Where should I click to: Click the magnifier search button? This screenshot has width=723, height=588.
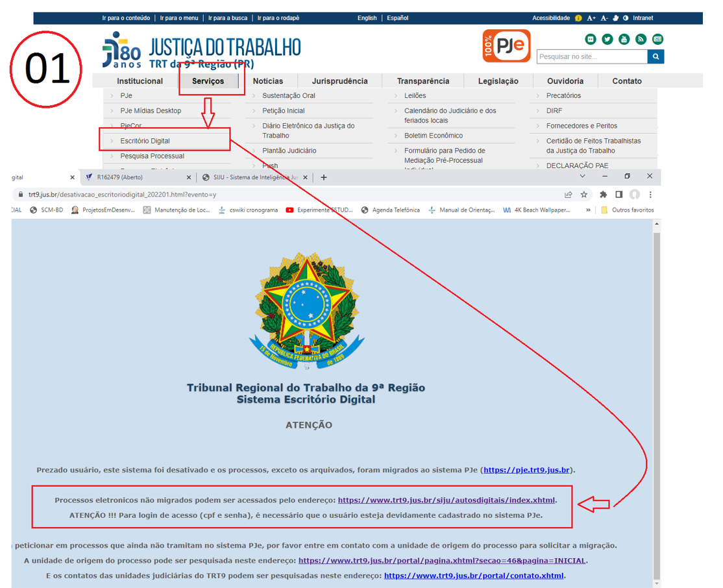pyautogui.click(x=656, y=56)
